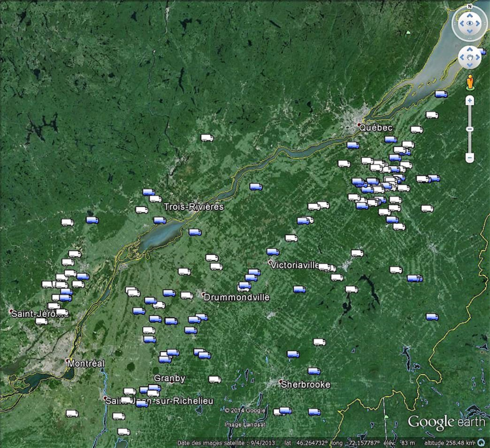Viewport: 490px width, 448px height.
Task: Zoom out with the bottom minus button
Action: click(x=469, y=157)
